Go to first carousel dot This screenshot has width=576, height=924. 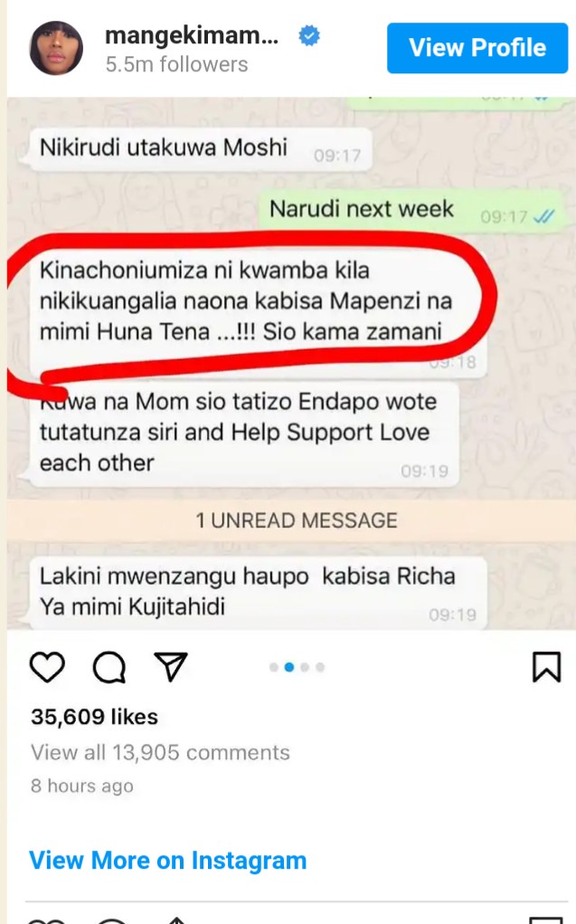[274, 667]
